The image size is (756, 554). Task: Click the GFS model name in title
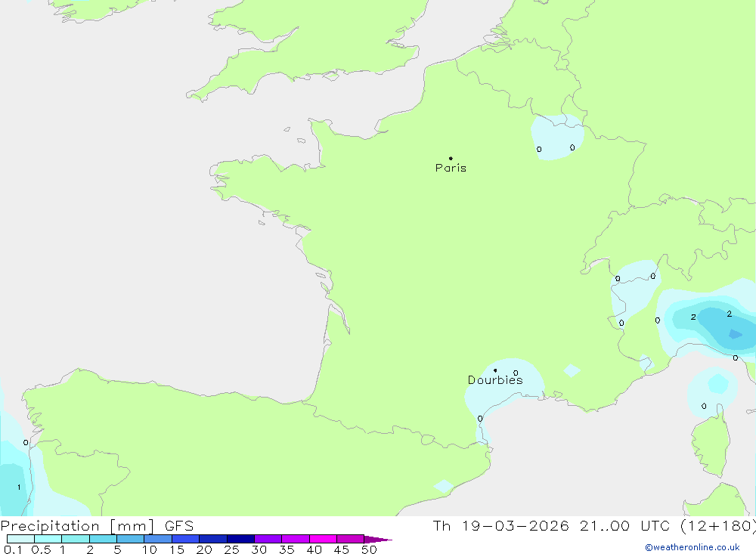click(x=179, y=525)
